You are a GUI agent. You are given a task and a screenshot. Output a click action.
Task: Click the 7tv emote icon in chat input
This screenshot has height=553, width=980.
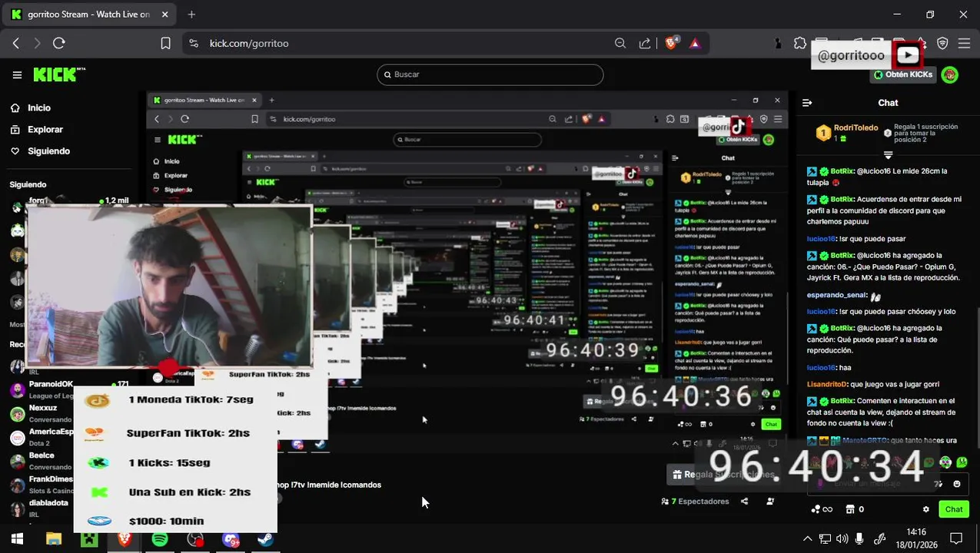coord(938,484)
